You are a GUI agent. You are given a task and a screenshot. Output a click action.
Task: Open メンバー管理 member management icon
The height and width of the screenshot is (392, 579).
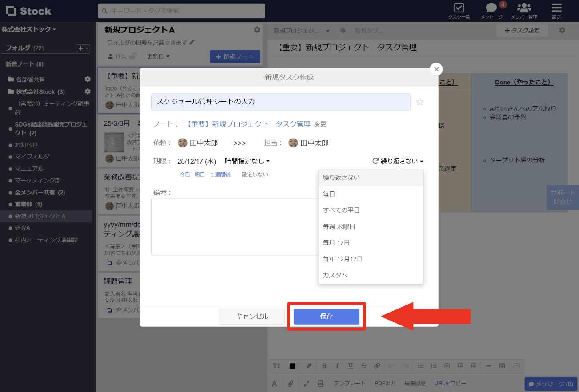(x=525, y=10)
